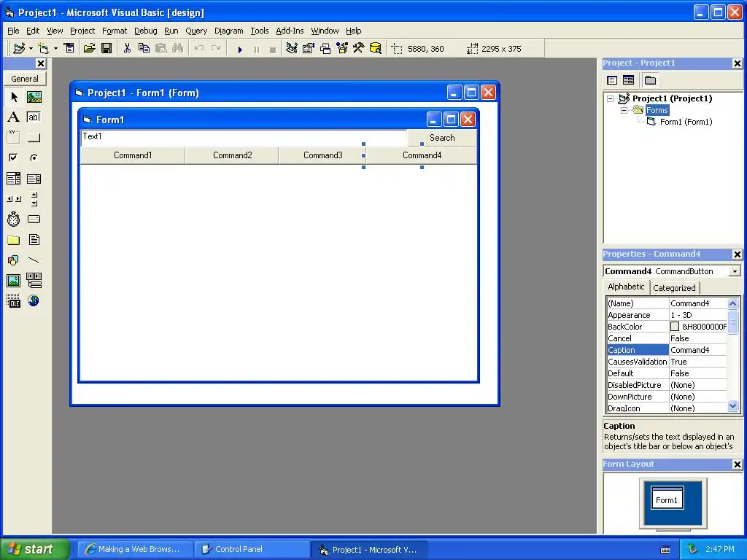Open Add Project dropdown arrow

(x=31, y=49)
